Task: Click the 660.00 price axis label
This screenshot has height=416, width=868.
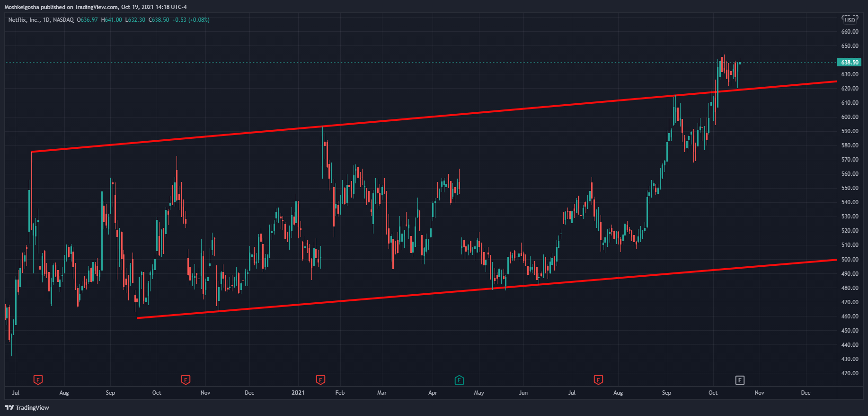Action: [850, 32]
